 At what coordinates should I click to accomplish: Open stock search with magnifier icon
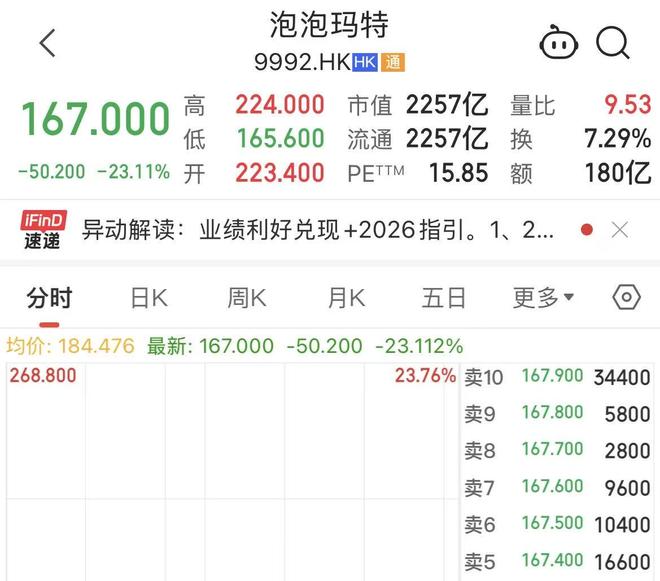click(x=613, y=43)
